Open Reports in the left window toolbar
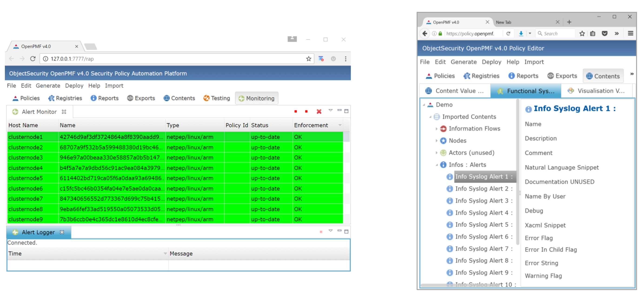 [x=104, y=98]
